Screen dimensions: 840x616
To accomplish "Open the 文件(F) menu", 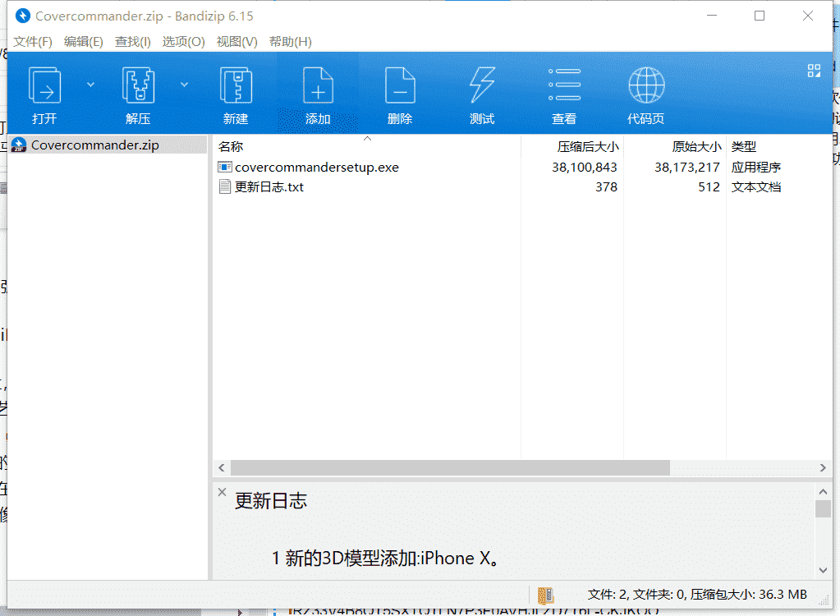I will 33,42.
